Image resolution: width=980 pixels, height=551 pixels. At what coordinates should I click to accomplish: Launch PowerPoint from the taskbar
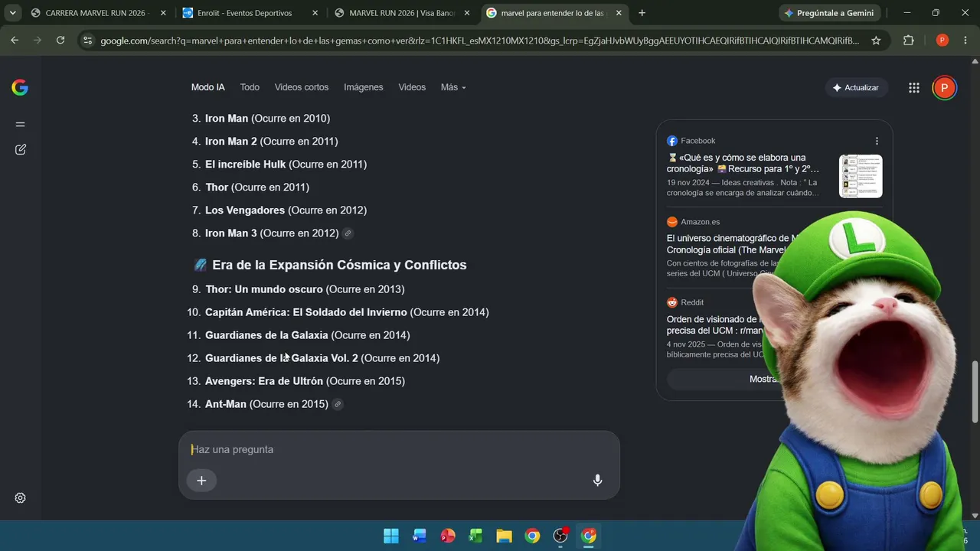(x=447, y=536)
